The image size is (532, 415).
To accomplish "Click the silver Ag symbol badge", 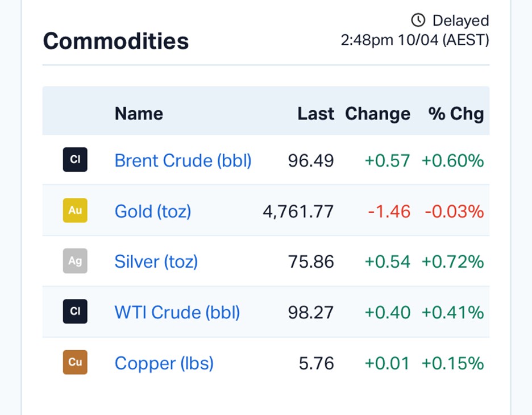I will pyautogui.click(x=75, y=261).
